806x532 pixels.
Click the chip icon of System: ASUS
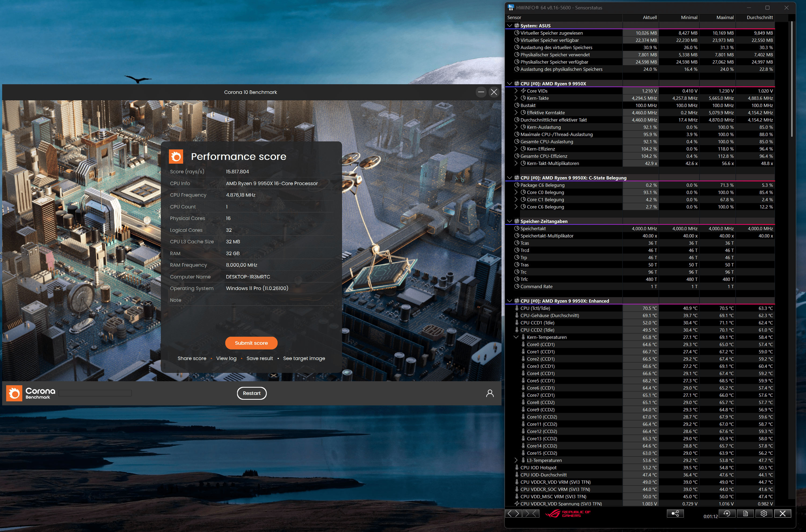click(517, 25)
